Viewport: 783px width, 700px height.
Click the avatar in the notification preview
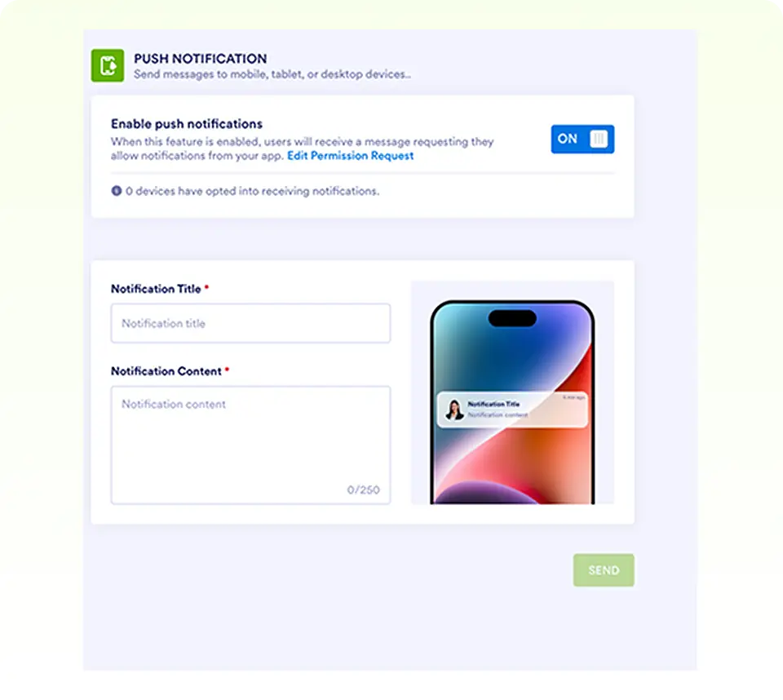coord(454,410)
